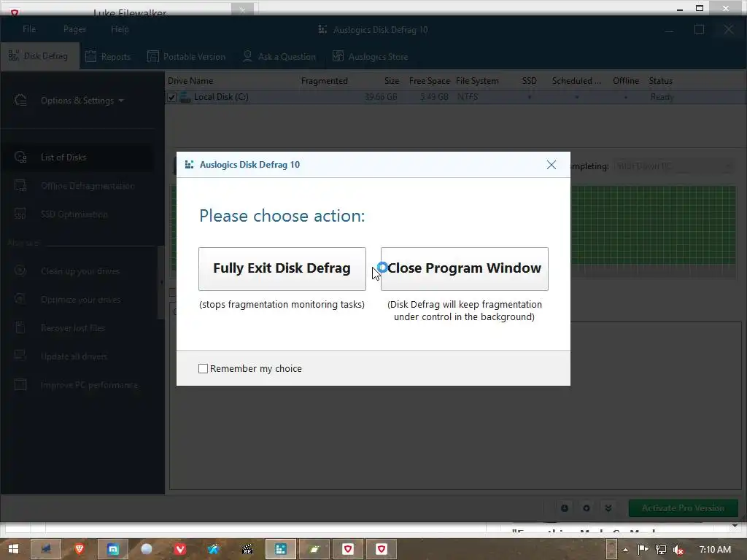The width and height of the screenshot is (747, 560).
Task: Select the Local Disk (C:) drive name
Action: [x=221, y=97]
